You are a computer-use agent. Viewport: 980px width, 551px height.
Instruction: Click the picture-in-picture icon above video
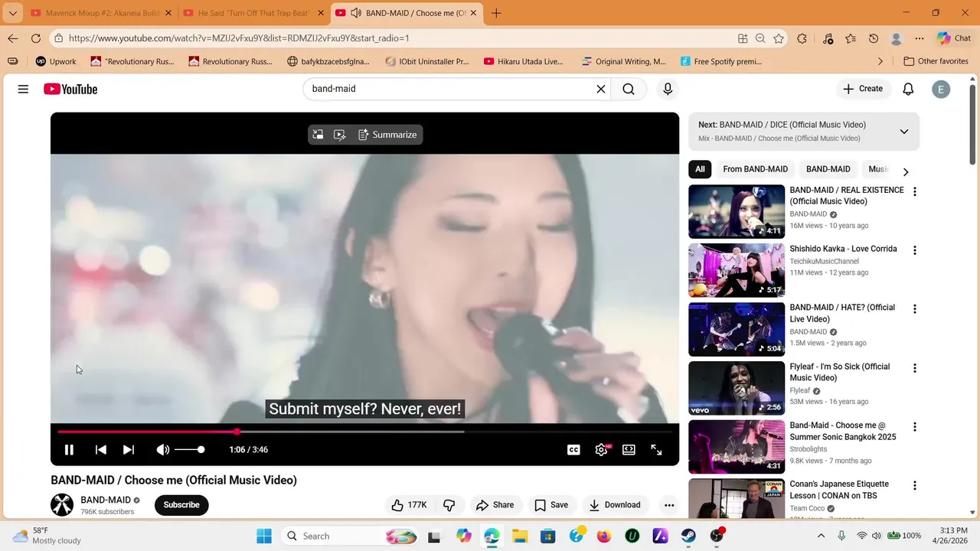(x=318, y=135)
